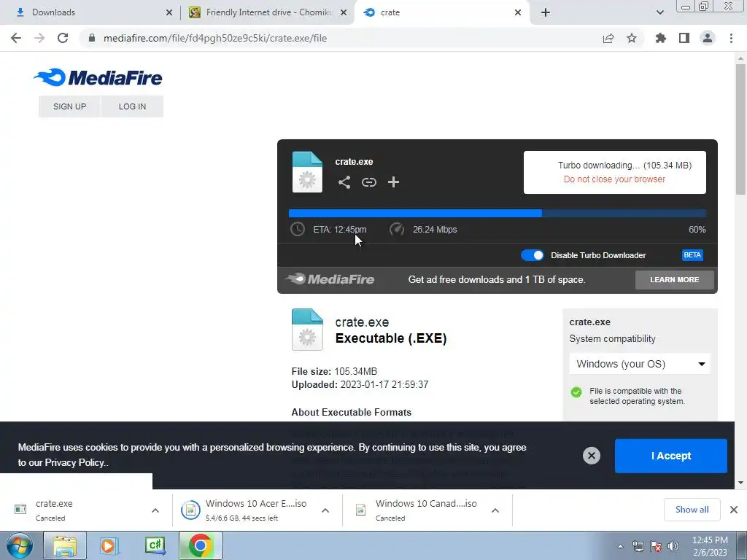Open a new tab with the plus button
The height and width of the screenshot is (560, 747).
(x=546, y=12)
